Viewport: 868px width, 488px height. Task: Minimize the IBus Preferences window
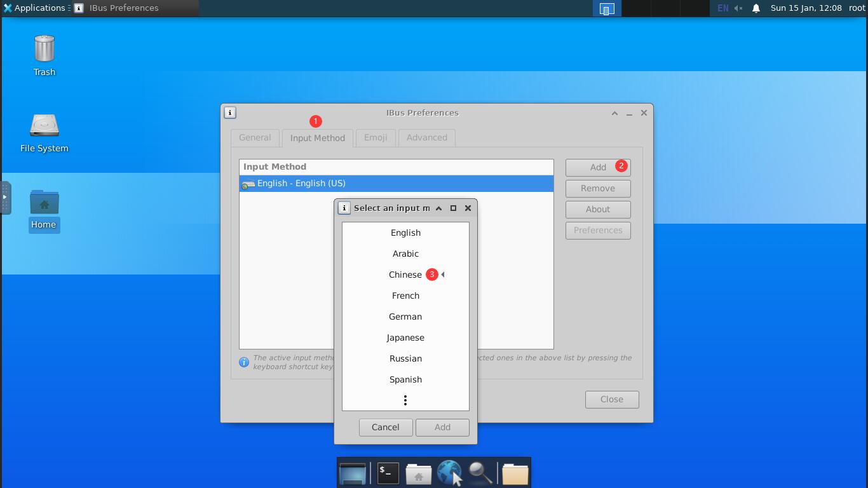coord(629,113)
